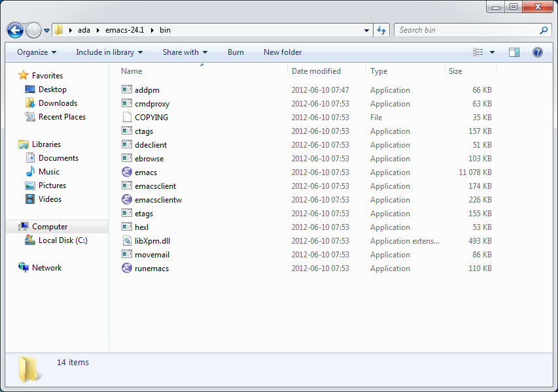The image size is (558, 392).
Task: Click the '2012-06-10 07:47' date of addpm
Action: (x=321, y=90)
